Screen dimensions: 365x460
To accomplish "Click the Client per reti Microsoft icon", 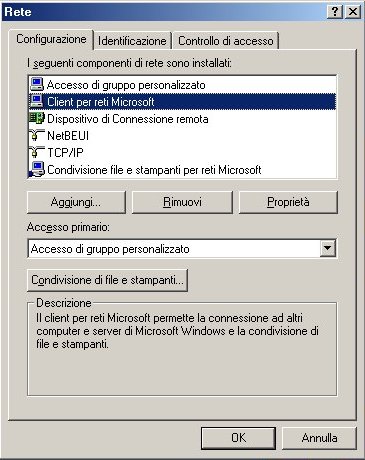I will point(37,101).
